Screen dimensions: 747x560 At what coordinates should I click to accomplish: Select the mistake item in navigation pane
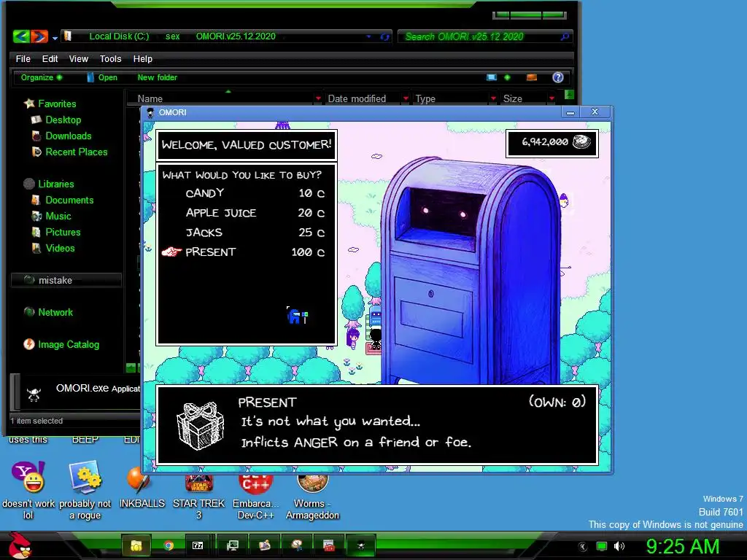coord(66,280)
